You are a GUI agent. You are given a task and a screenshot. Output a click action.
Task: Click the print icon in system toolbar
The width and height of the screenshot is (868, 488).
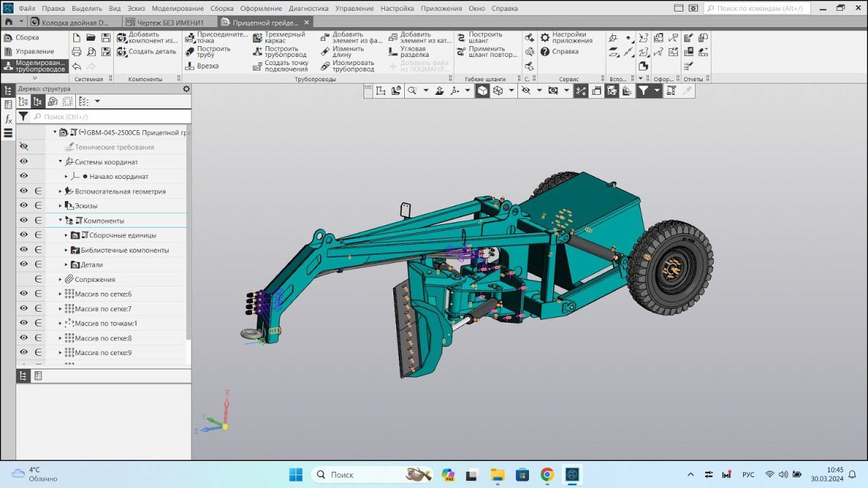77,52
